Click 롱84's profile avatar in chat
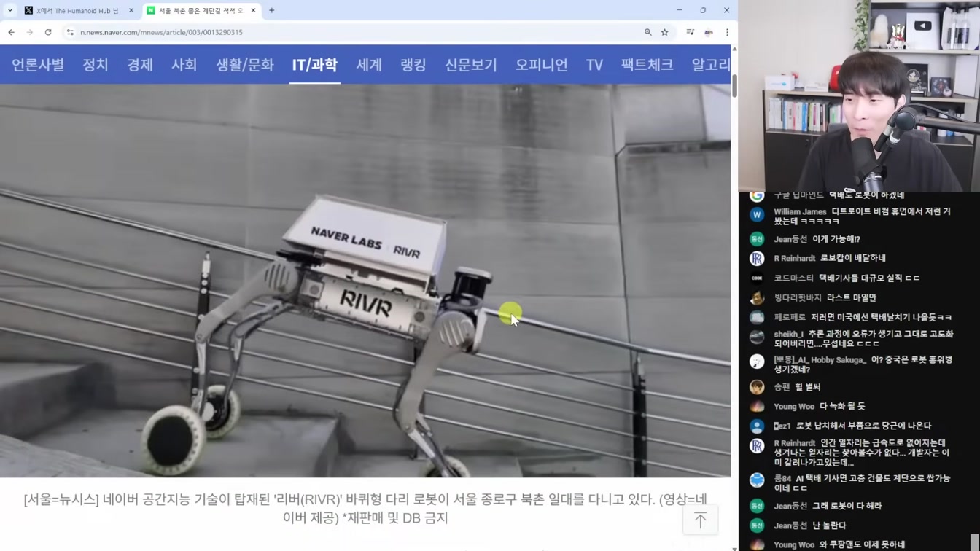Image resolution: width=980 pixels, height=551 pixels. point(757,481)
